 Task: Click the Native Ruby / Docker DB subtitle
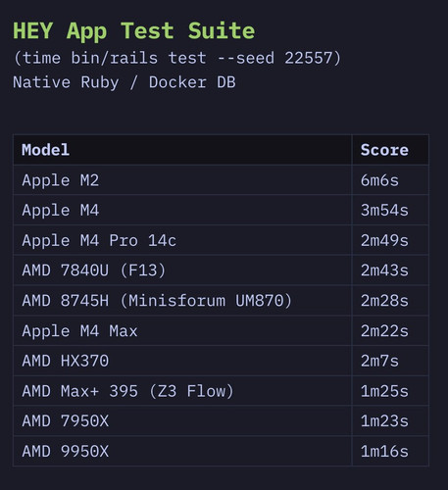[124, 82]
